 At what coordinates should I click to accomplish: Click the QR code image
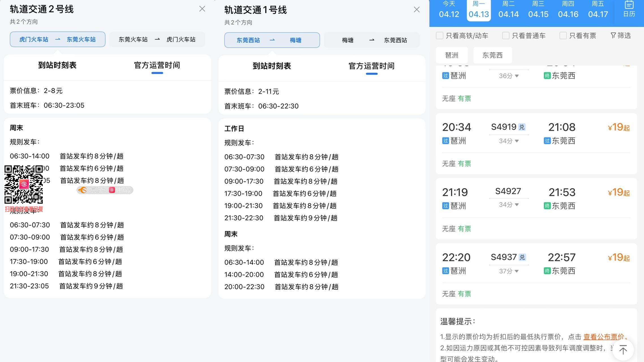(24, 184)
